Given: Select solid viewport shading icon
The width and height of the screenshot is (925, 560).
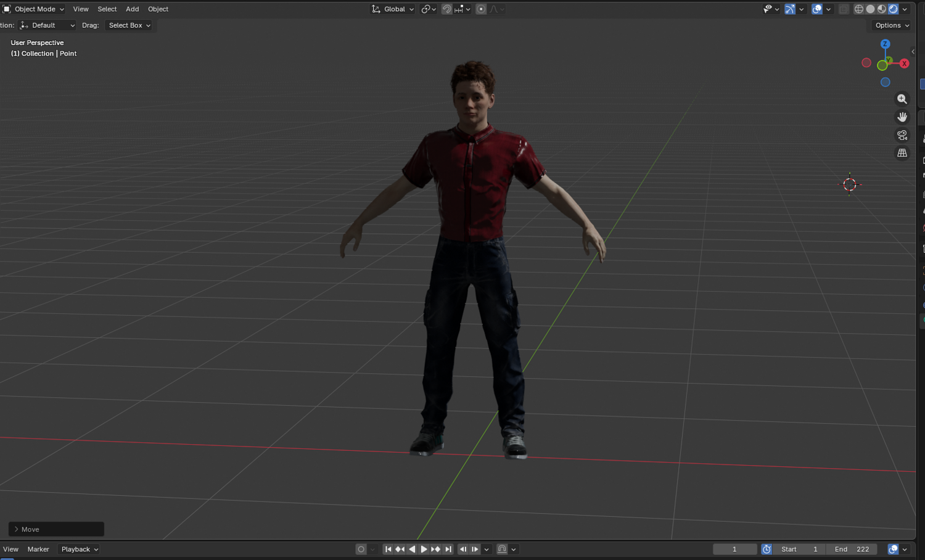Looking at the screenshot, I should (x=870, y=9).
